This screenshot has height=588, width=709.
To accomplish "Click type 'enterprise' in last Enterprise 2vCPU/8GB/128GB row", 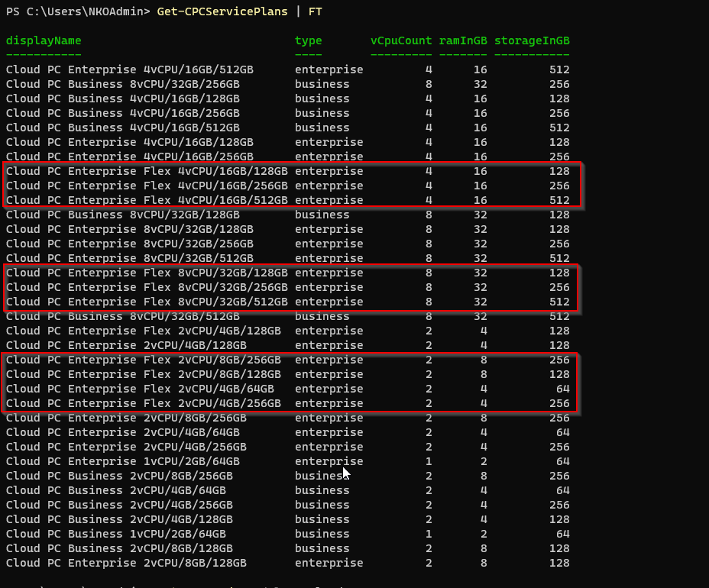I will pos(329,563).
